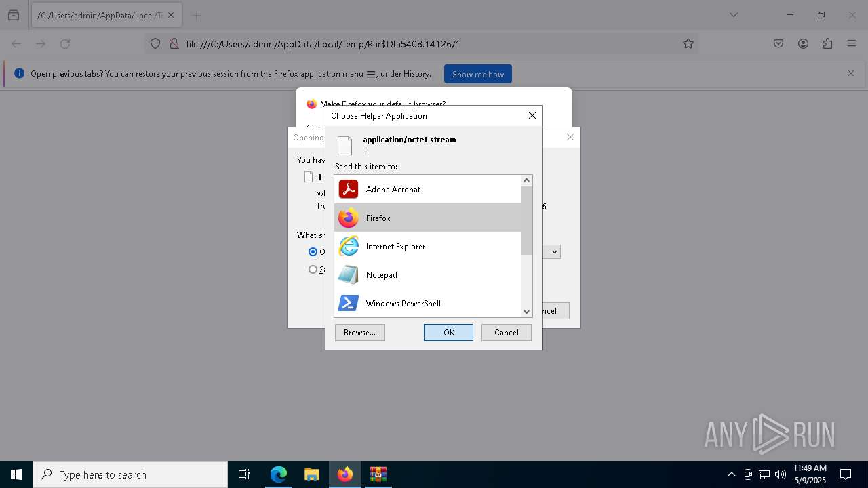Open the Save to Pocket icon
The height and width of the screenshot is (488, 868).
[x=778, y=43]
